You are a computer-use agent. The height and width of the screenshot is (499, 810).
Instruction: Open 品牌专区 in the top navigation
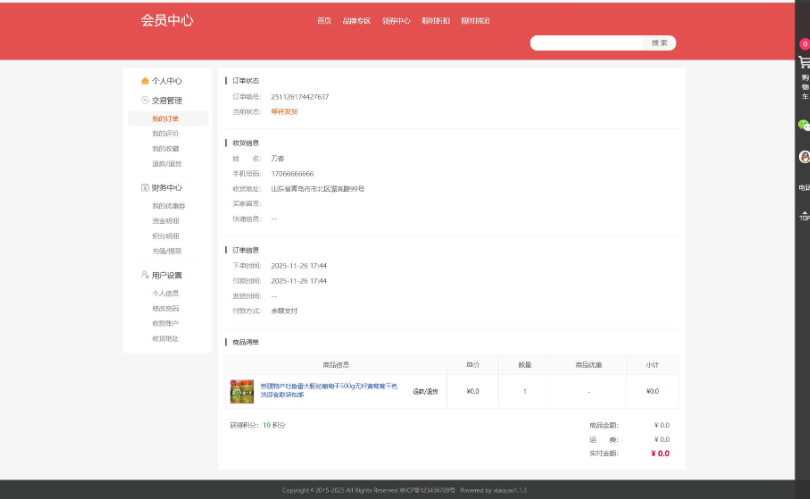tap(356, 21)
